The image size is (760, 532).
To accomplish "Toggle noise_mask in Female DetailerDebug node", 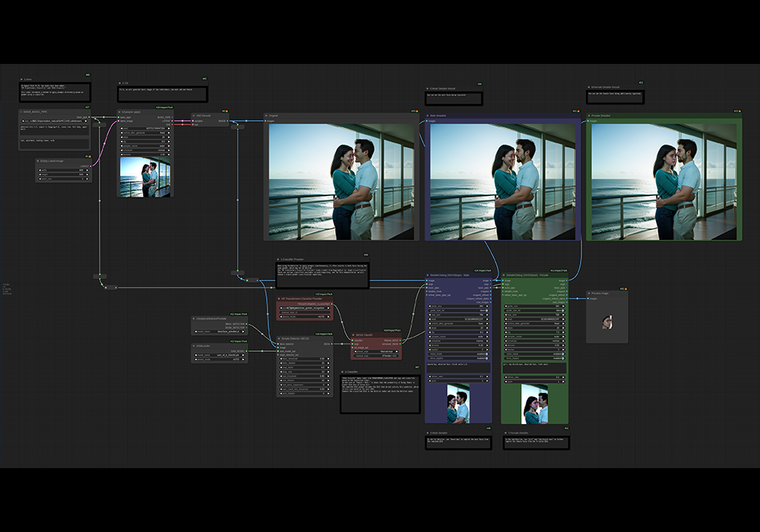I will pos(534,354).
